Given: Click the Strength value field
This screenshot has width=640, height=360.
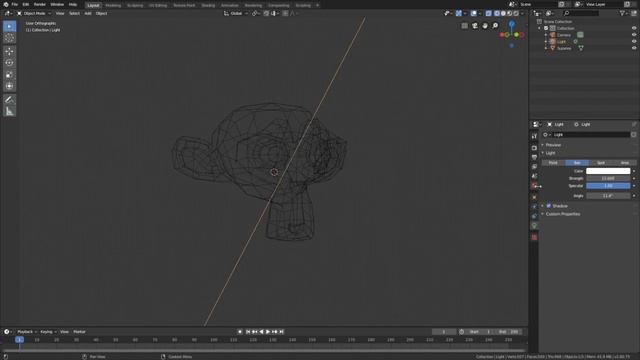Looking at the screenshot, I should [608, 178].
